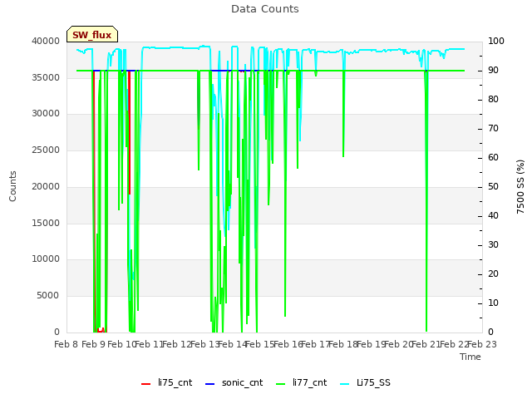Click the 40000 tick on Counts axis
Image resolution: width=532 pixels, height=399 pixels.
46,41
